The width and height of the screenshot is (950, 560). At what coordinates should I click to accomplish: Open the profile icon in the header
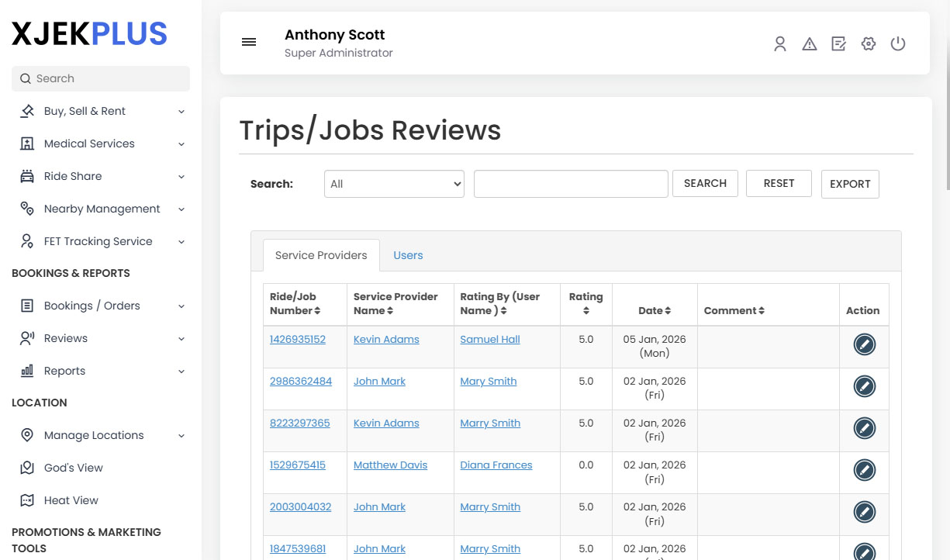[x=779, y=44]
